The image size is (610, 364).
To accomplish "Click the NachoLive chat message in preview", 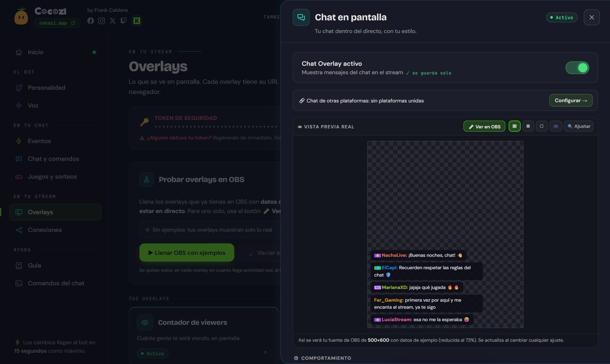I will click(x=418, y=255).
